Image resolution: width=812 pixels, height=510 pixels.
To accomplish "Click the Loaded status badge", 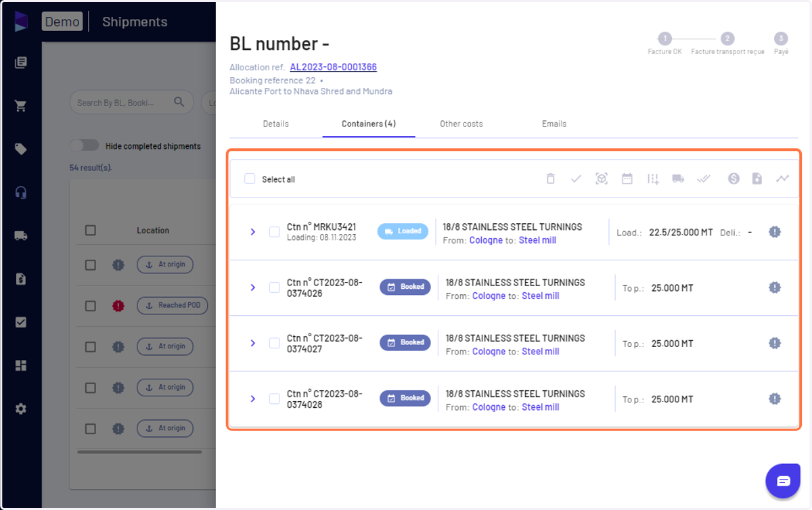I will pyautogui.click(x=403, y=231).
